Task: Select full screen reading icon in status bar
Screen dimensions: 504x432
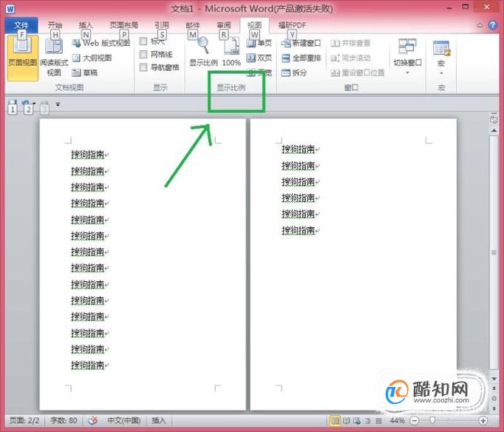Action: [346, 420]
